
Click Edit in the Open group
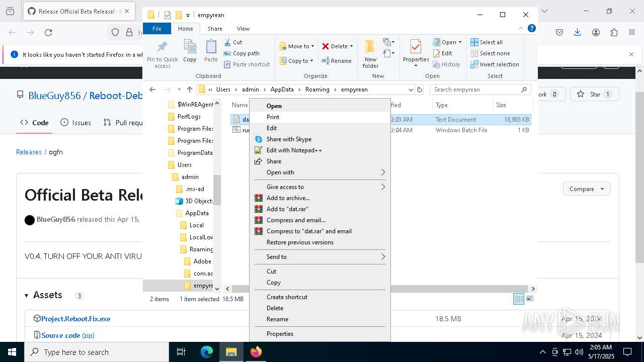pos(442,53)
